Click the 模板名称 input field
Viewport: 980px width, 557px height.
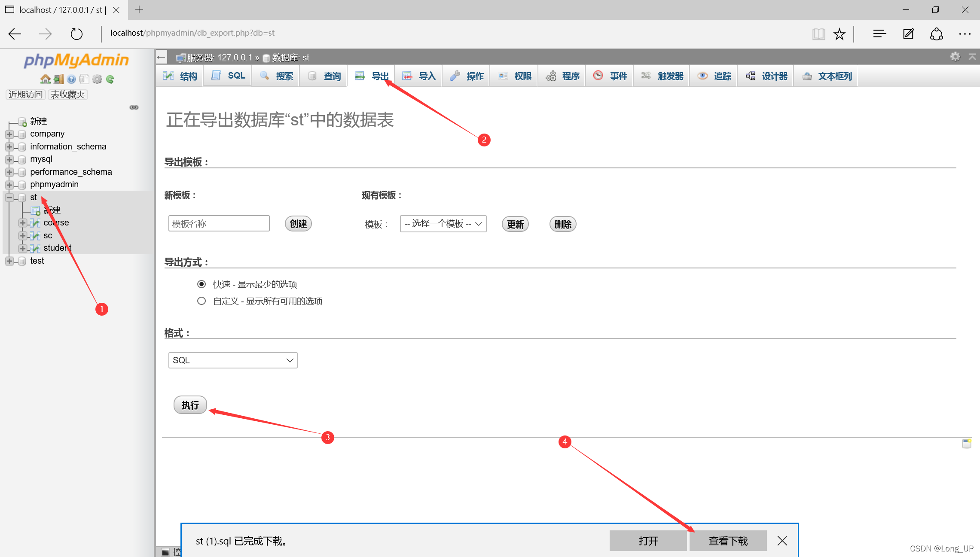point(219,223)
